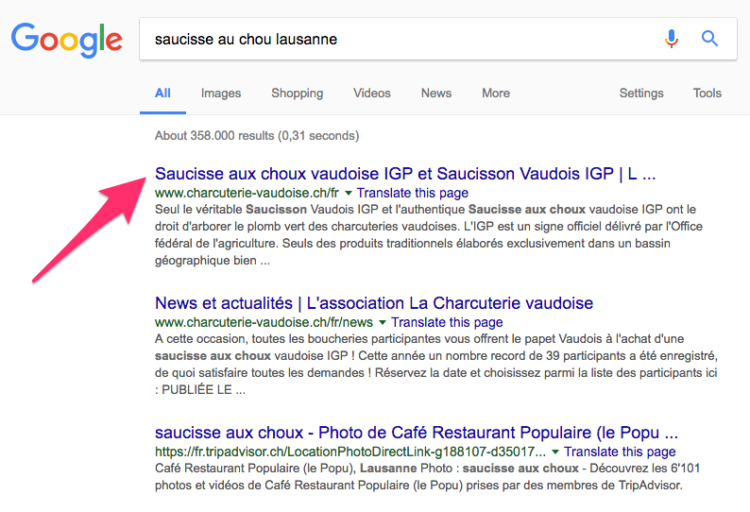Expand dropdown arrow next to charcuterie-vaudoise.ch/fr/news
Image resolution: width=750 pixels, height=512 pixels.
(x=382, y=323)
